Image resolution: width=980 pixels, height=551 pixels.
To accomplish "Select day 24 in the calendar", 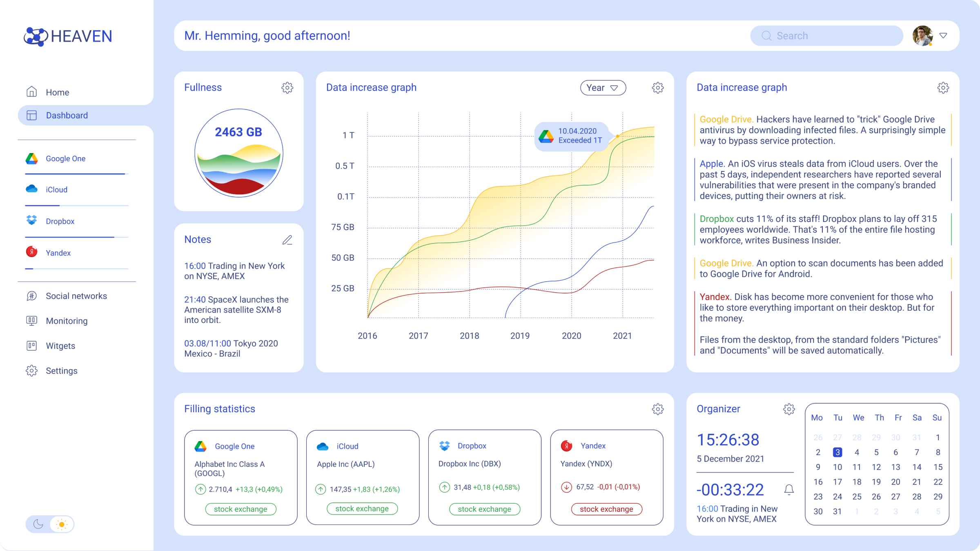I will [837, 497].
